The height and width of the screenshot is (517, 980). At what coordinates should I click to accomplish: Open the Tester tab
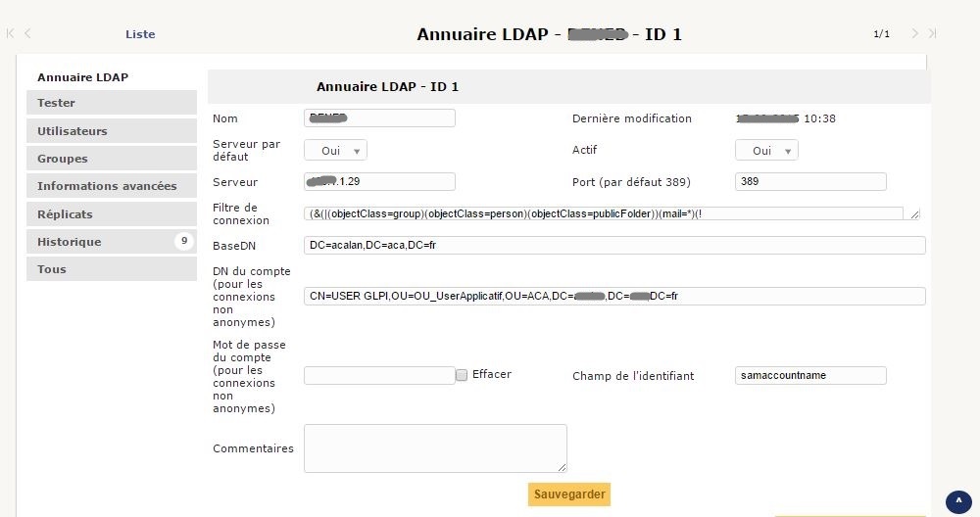[111, 103]
